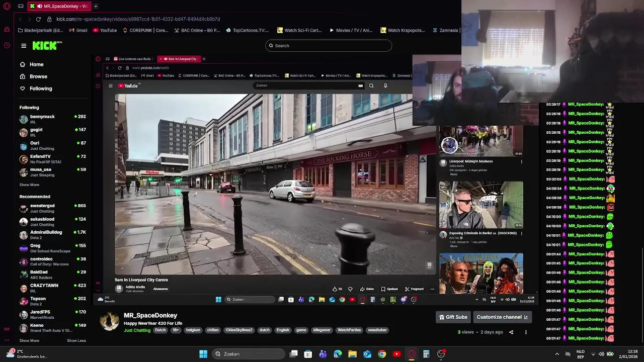Open Google Chrome from the taskbar

pyautogui.click(x=382, y=354)
